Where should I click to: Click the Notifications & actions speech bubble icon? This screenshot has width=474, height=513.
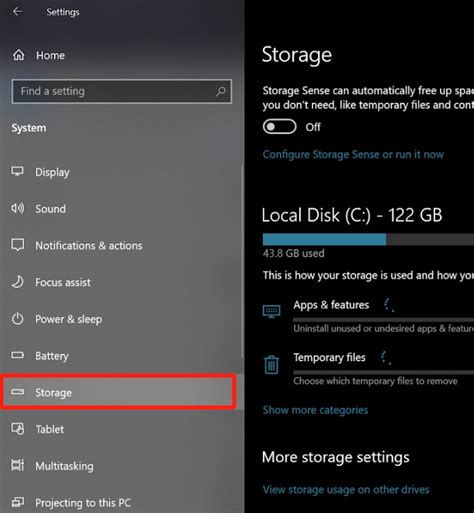pyautogui.click(x=17, y=245)
